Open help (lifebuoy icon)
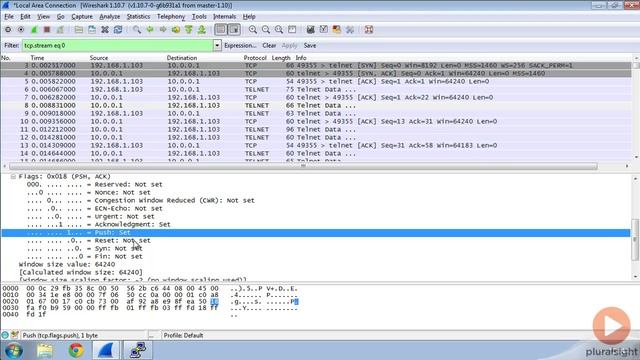 [369, 29]
